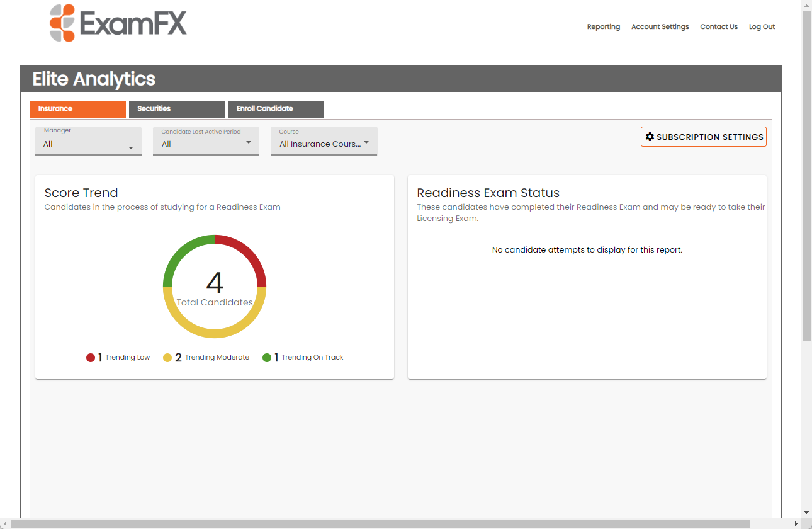Screen dimensions: 812x529
Task: Switch to the Securities tab
Action: click(176, 109)
